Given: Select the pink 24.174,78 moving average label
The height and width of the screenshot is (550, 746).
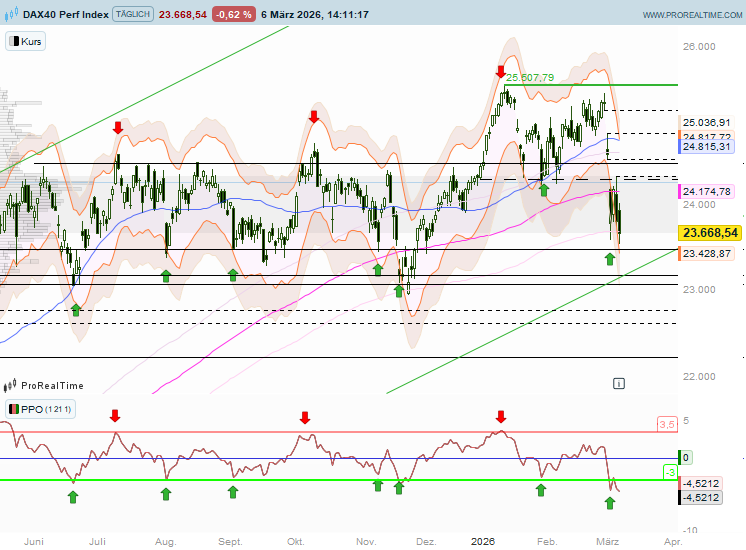Looking at the screenshot, I should pos(707,191).
